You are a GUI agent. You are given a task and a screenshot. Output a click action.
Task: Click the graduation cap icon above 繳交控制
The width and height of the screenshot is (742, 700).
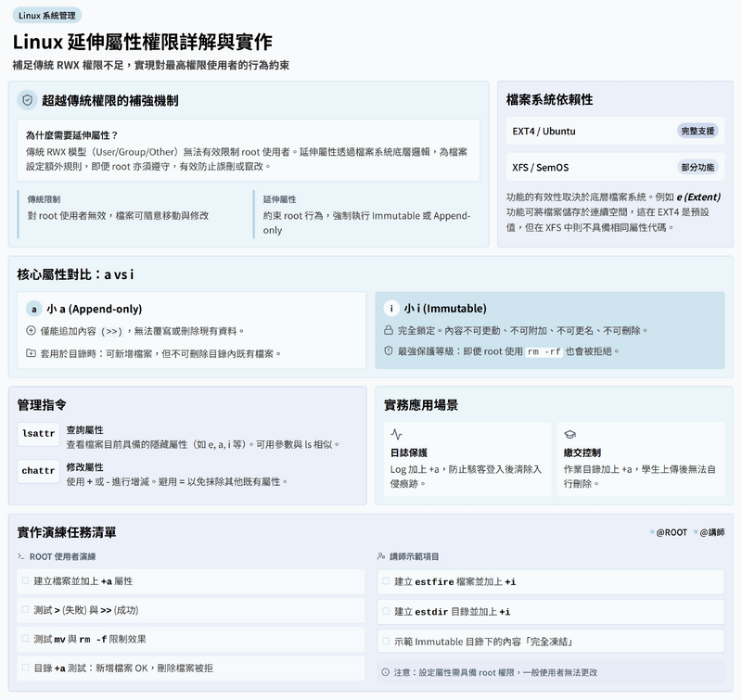tap(570, 434)
